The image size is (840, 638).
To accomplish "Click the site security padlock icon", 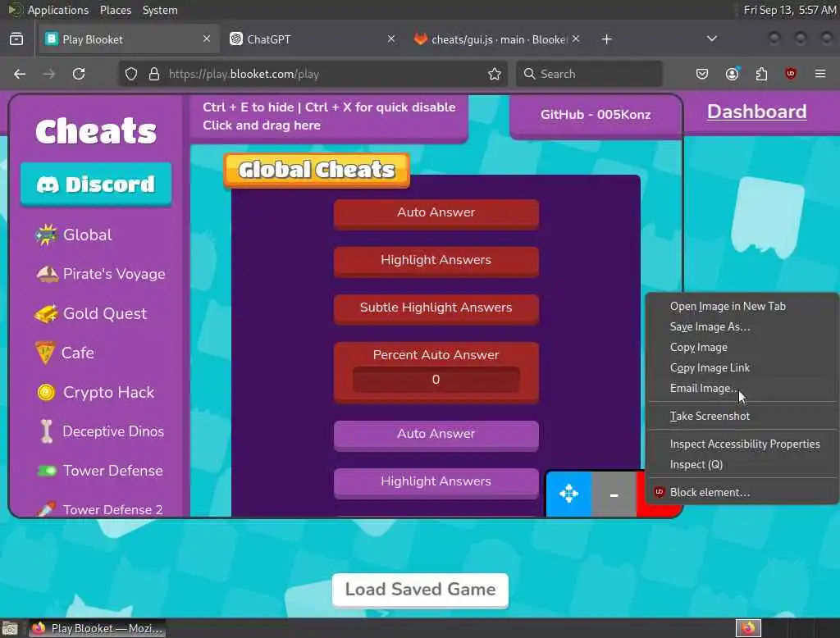I will click(154, 74).
